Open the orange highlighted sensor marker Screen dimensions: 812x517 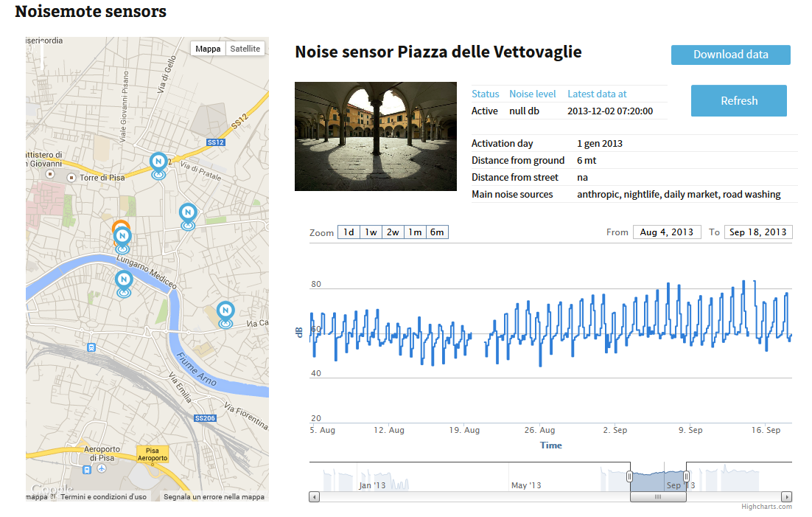pyautogui.click(x=120, y=226)
